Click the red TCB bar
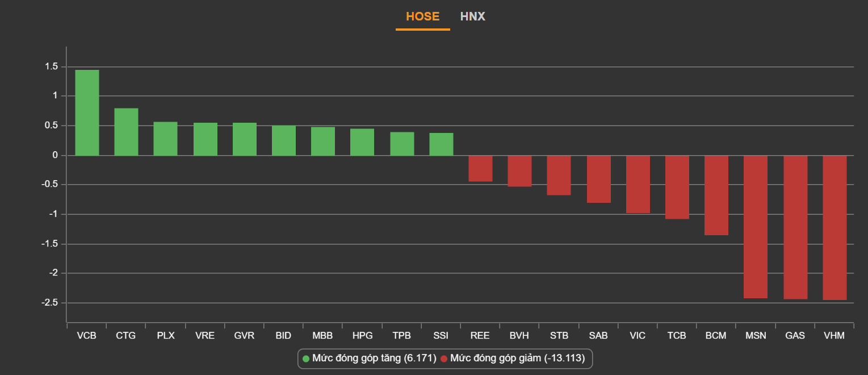This screenshot has height=375, width=868. pos(677,187)
